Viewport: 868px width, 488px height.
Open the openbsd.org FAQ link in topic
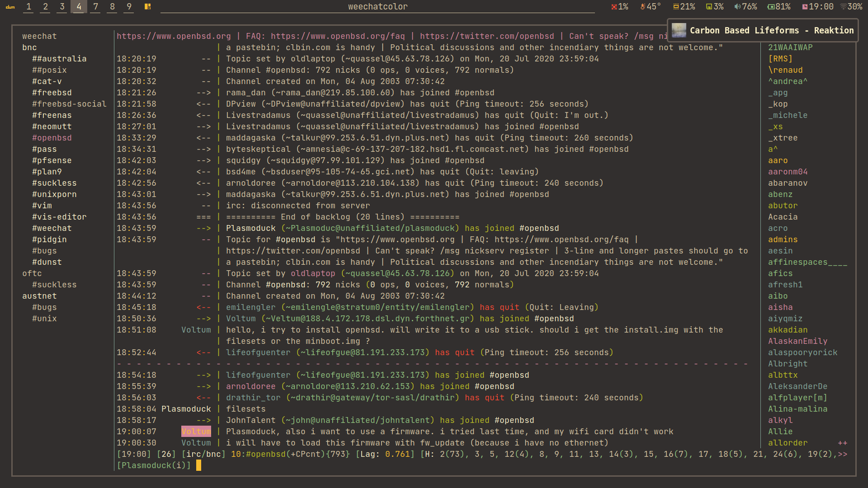pyautogui.click(x=337, y=36)
